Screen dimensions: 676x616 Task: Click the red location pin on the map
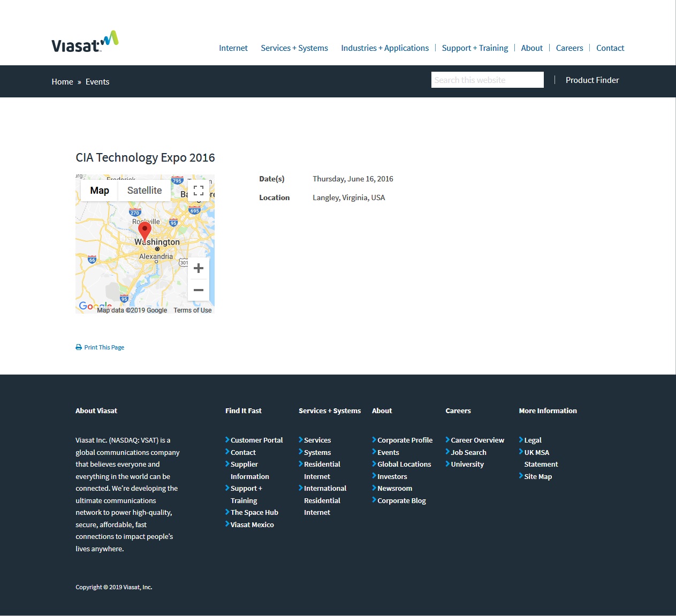(x=145, y=232)
